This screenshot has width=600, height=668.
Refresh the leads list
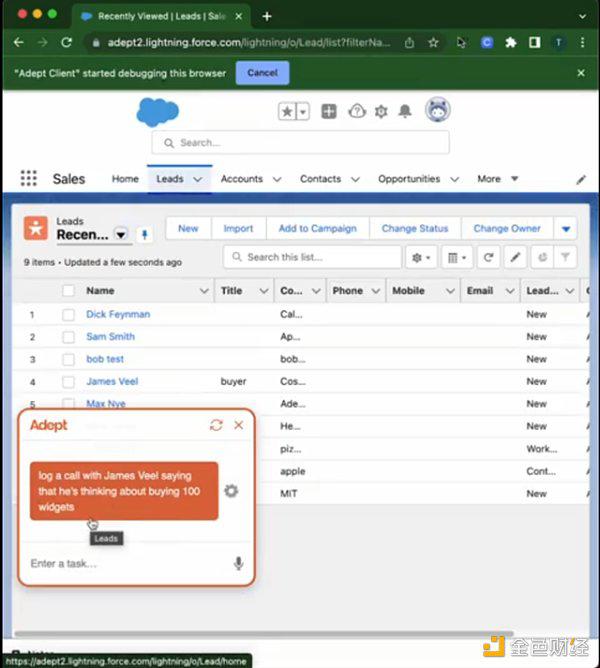pyautogui.click(x=488, y=257)
